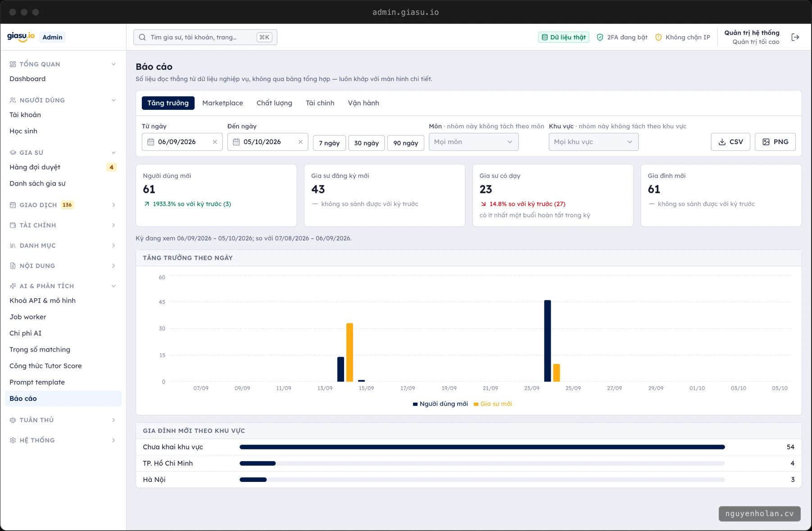
Task: Click the tallest navy bar in the growth chart
Action: tap(547, 341)
